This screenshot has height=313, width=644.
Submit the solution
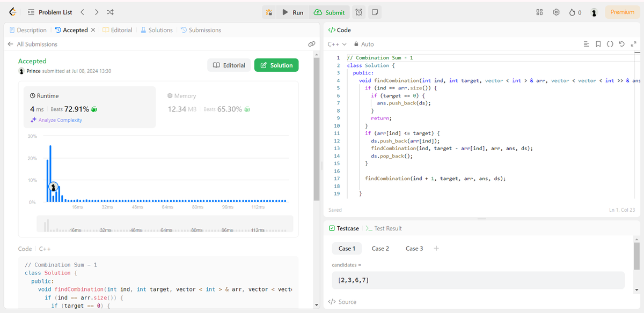click(330, 12)
